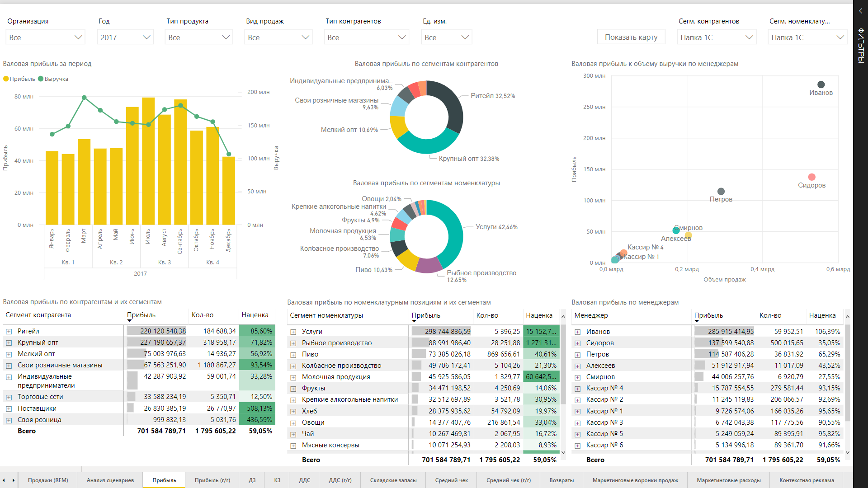868x488 pixels.
Task: Expand the Крепкие алкогольные напитки row
Action: tap(293, 400)
